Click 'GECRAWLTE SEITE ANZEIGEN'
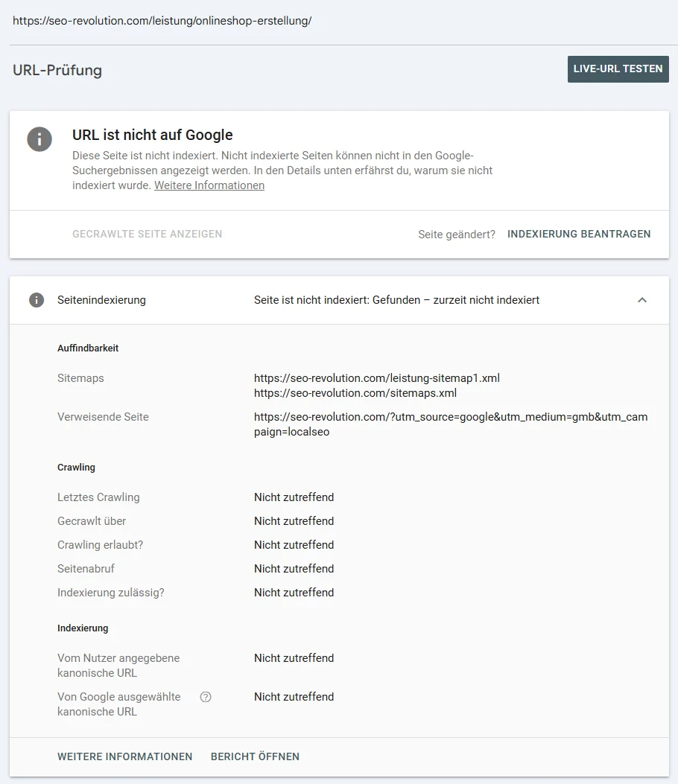 pos(147,234)
